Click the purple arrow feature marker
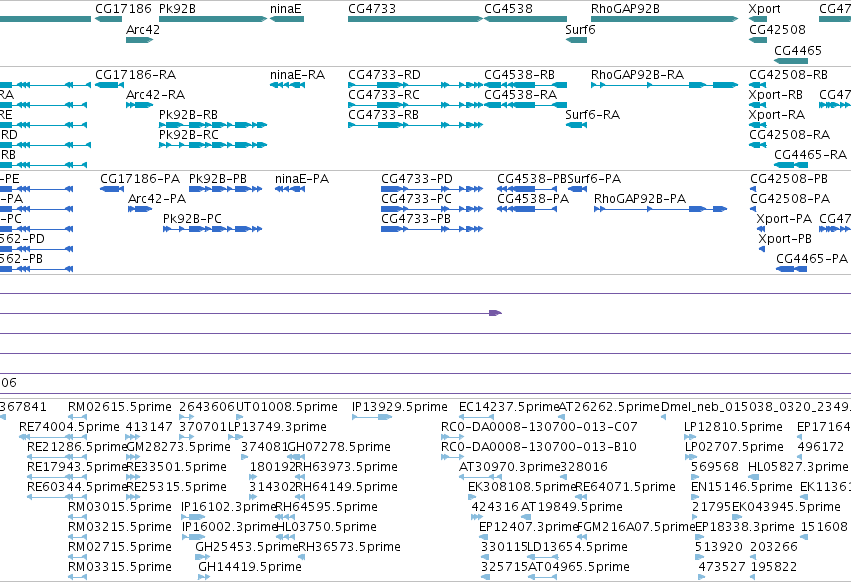This screenshot has width=851, height=582. [x=495, y=313]
